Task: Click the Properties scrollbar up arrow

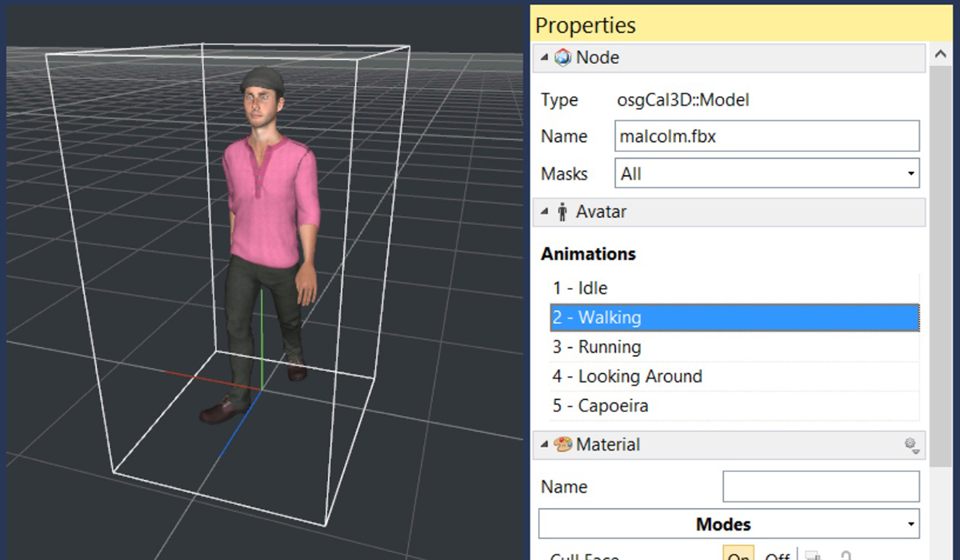Action: click(939, 58)
